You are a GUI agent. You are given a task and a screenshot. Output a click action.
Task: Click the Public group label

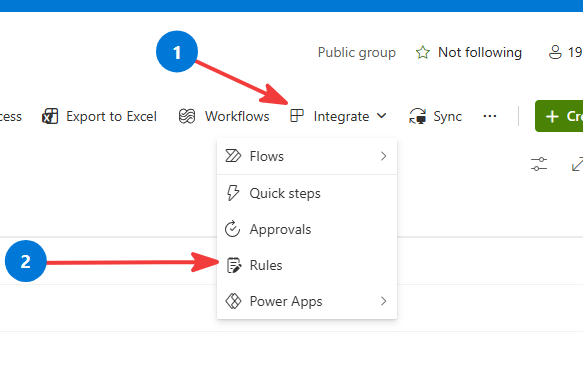357,52
